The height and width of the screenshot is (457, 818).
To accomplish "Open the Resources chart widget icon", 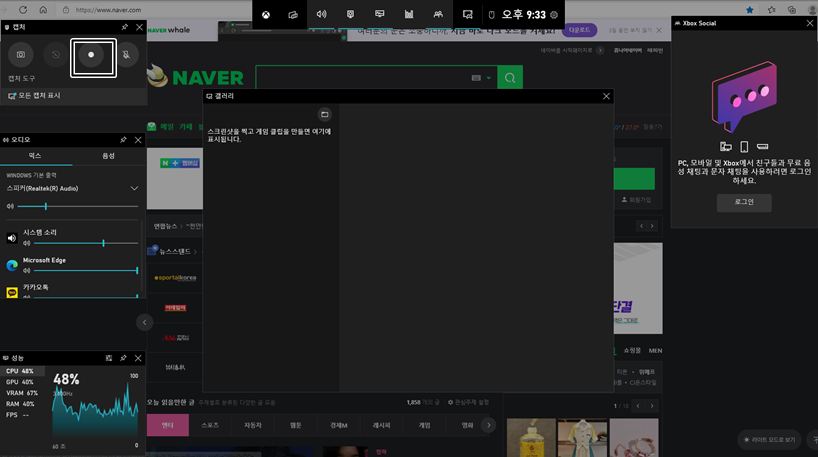I will [409, 15].
